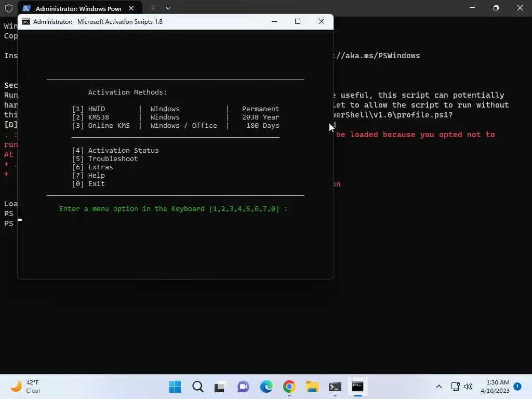Click the '[2] KMS38' option text
The width and height of the screenshot is (532, 399).
coord(90,117)
